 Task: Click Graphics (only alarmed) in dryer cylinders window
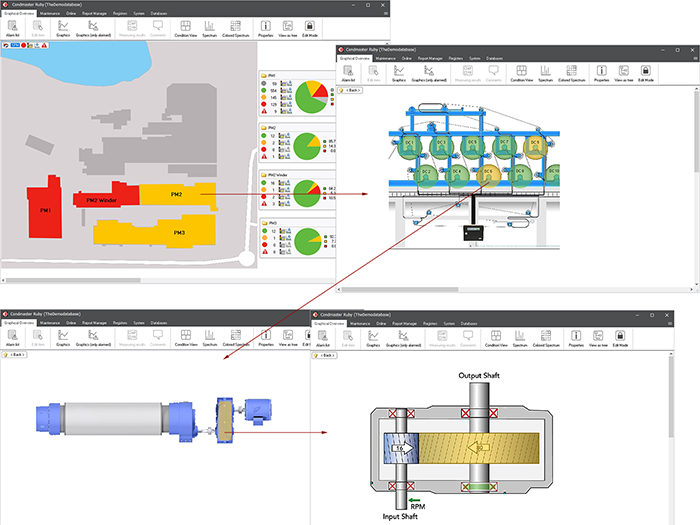[429, 74]
